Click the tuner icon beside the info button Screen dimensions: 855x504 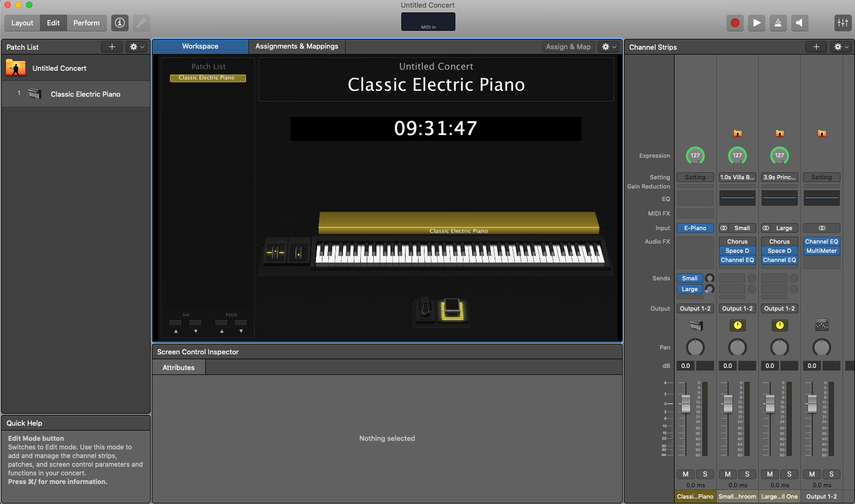[x=142, y=23]
